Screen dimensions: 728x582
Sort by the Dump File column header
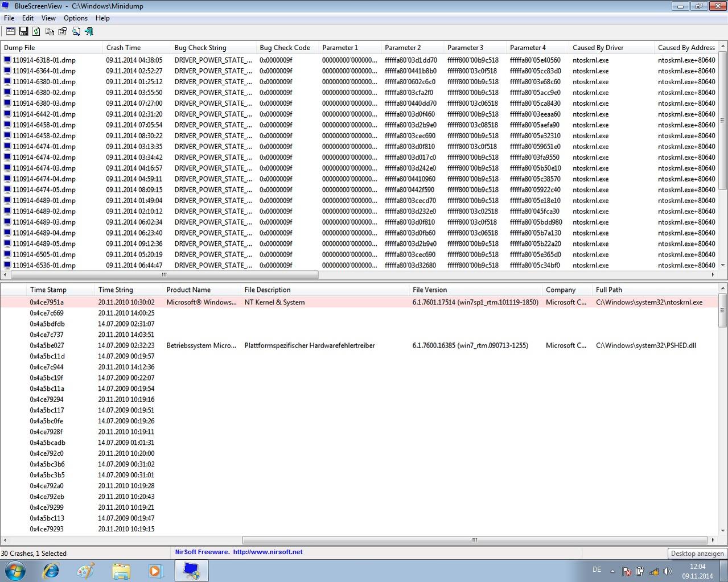point(52,48)
